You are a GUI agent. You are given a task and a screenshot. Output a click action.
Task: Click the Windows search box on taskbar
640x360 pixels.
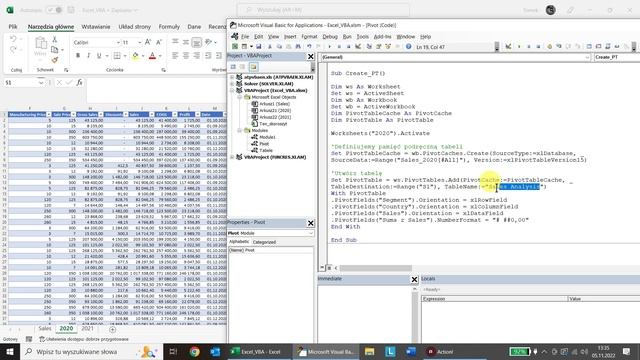point(91,351)
